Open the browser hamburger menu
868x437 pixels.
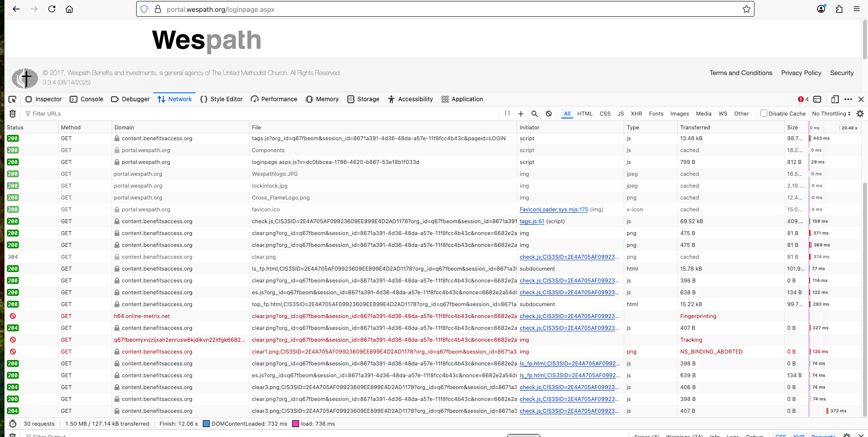[857, 9]
